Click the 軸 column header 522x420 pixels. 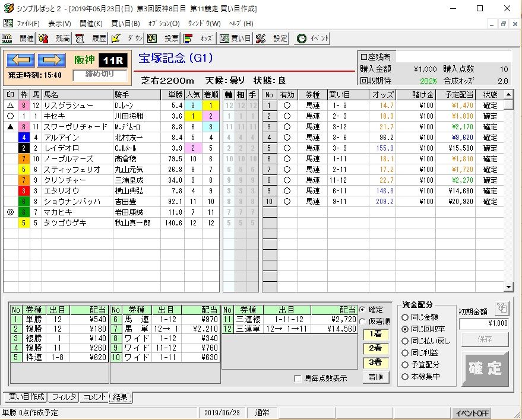229,95
